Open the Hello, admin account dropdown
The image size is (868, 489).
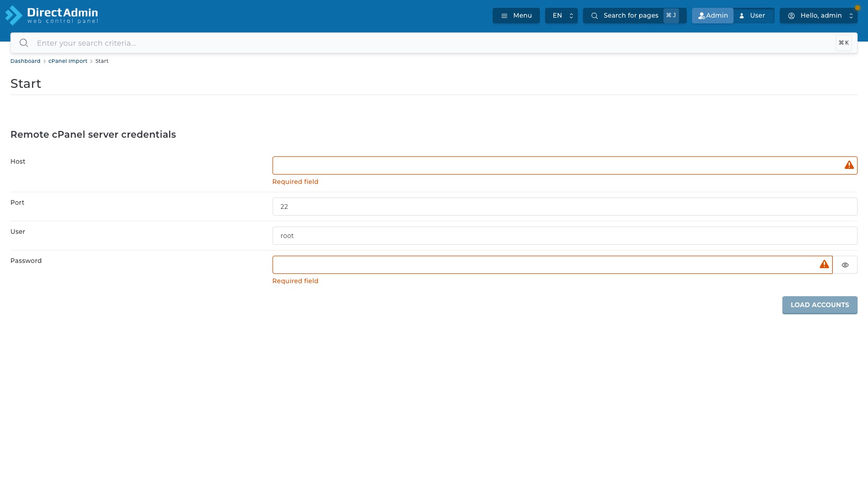click(818, 16)
